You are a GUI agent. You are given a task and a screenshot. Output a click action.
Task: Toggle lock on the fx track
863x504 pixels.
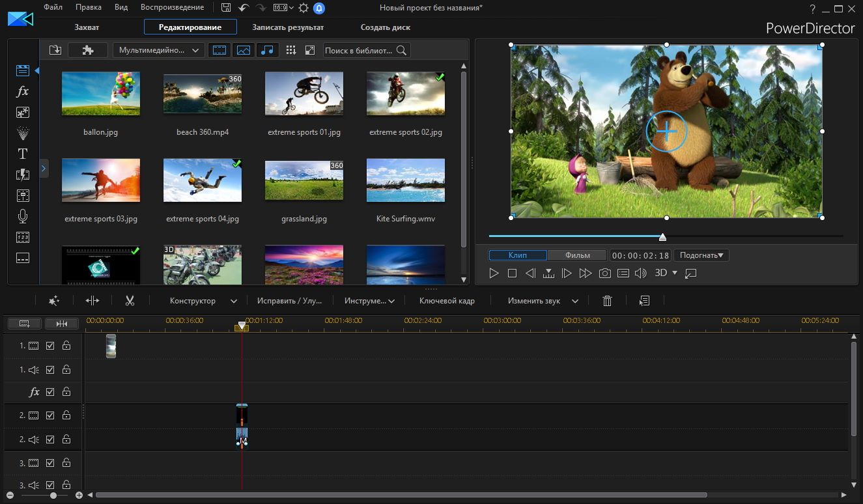click(66, 392)
